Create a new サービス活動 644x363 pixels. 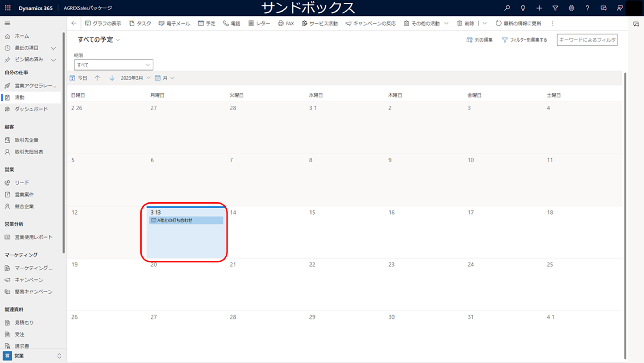320,23
